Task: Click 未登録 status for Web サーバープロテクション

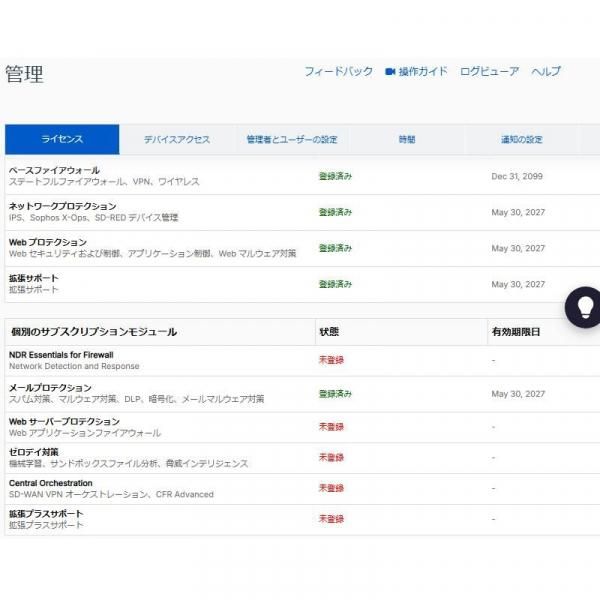Action: (x=331, y=427)
